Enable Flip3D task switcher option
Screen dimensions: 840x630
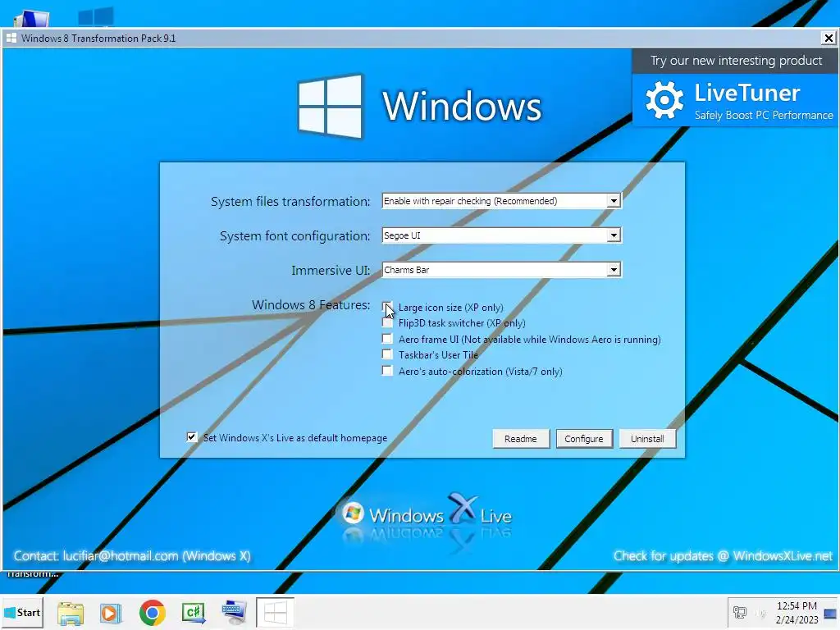(387, 322)
